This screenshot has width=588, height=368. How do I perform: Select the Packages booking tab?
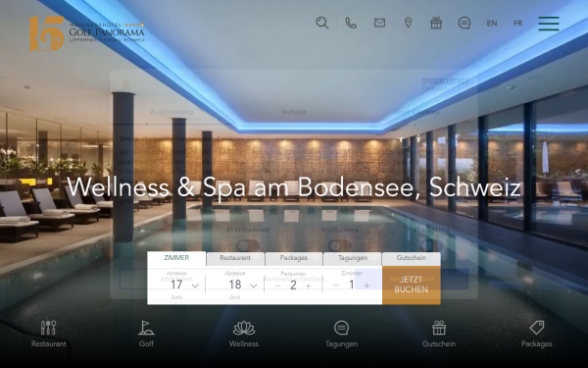click(x=294, y=259)
